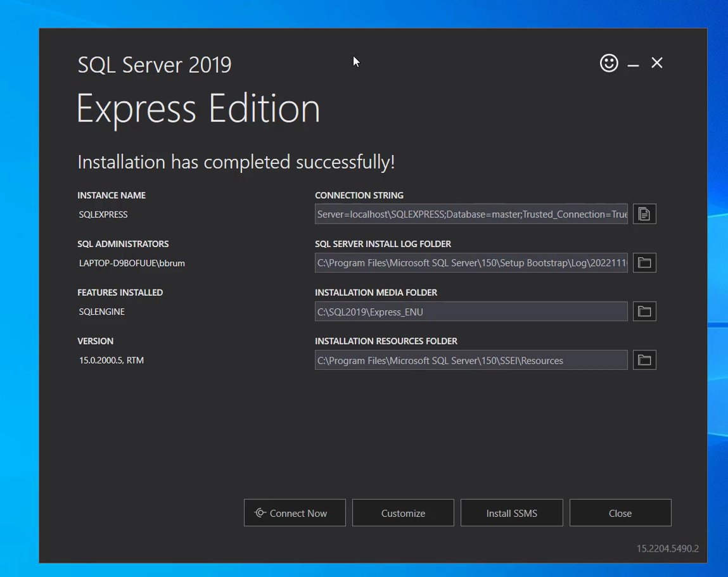
Task: Focus the Installation Resources Folder path field
Action: point(471,360)
